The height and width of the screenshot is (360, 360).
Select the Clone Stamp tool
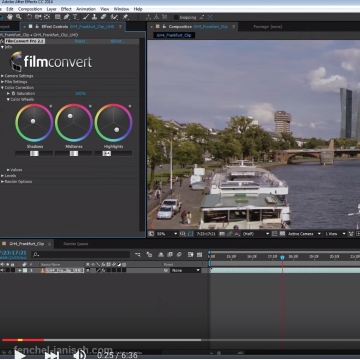[94, 17]
